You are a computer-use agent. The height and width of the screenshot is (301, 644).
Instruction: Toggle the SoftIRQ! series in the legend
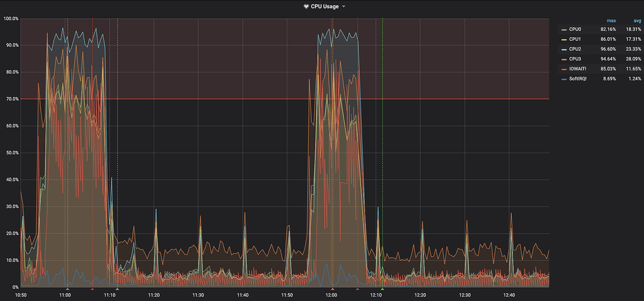(x=578, y=79)
